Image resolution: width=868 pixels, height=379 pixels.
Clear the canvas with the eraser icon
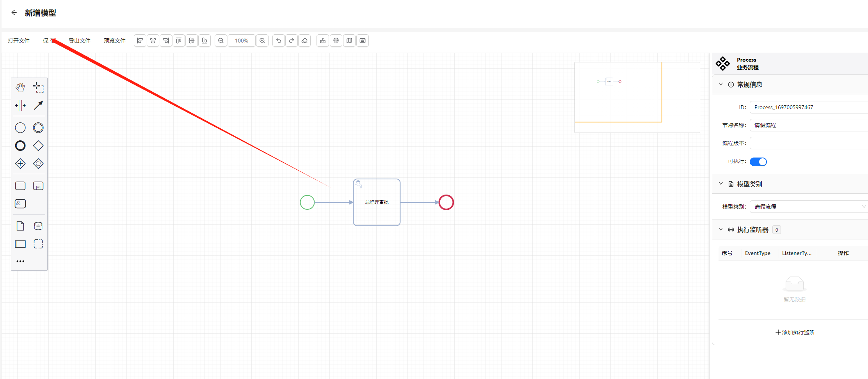305,41
